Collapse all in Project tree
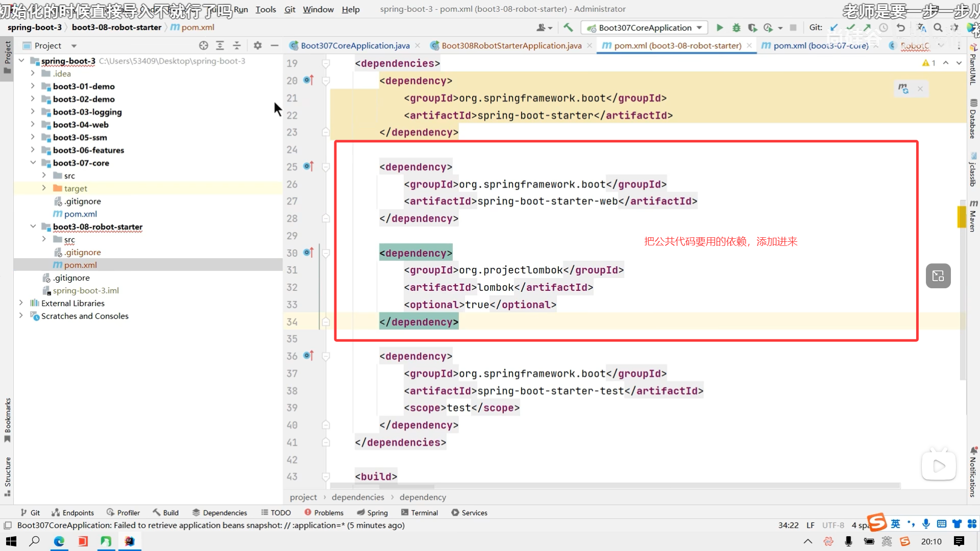The image size is (980, 551). [237, 45]
